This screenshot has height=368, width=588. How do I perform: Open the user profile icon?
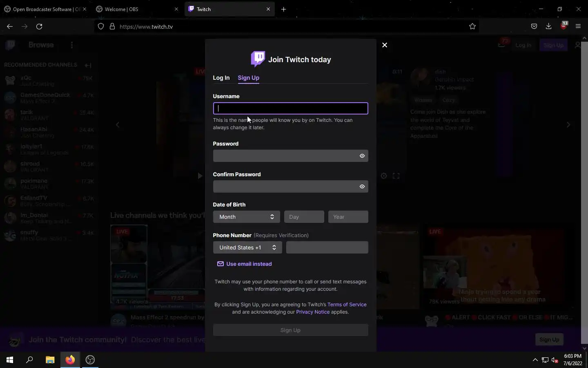(x=577, y=45)
